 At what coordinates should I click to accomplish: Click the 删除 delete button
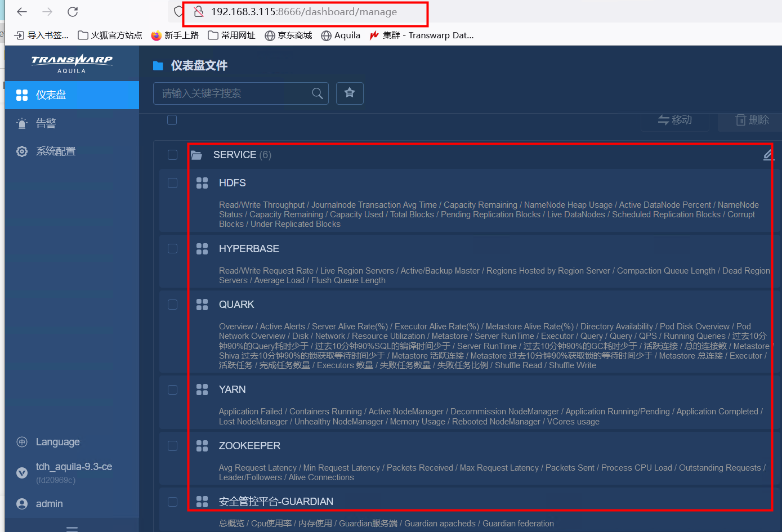751,120
